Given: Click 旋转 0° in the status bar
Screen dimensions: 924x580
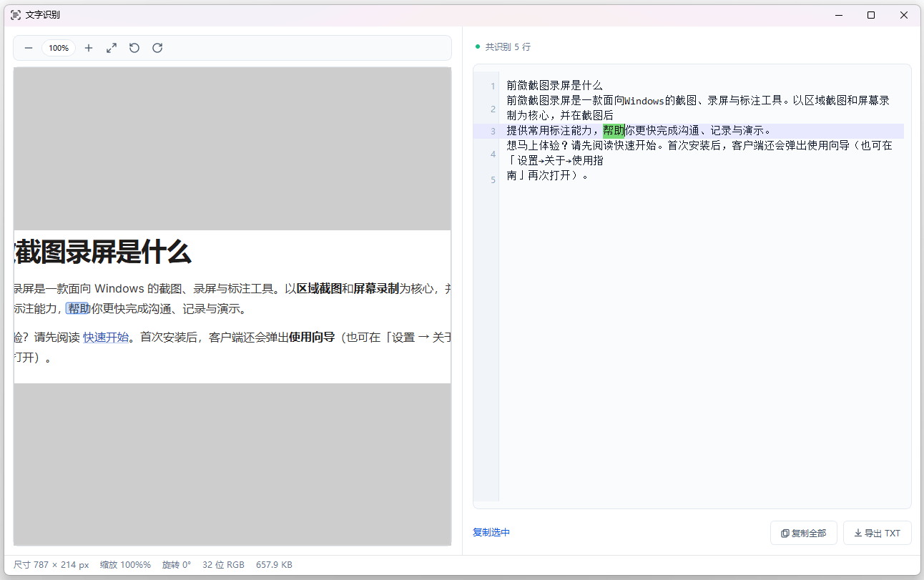Looking at the screenshot, I should click(177, 565).
